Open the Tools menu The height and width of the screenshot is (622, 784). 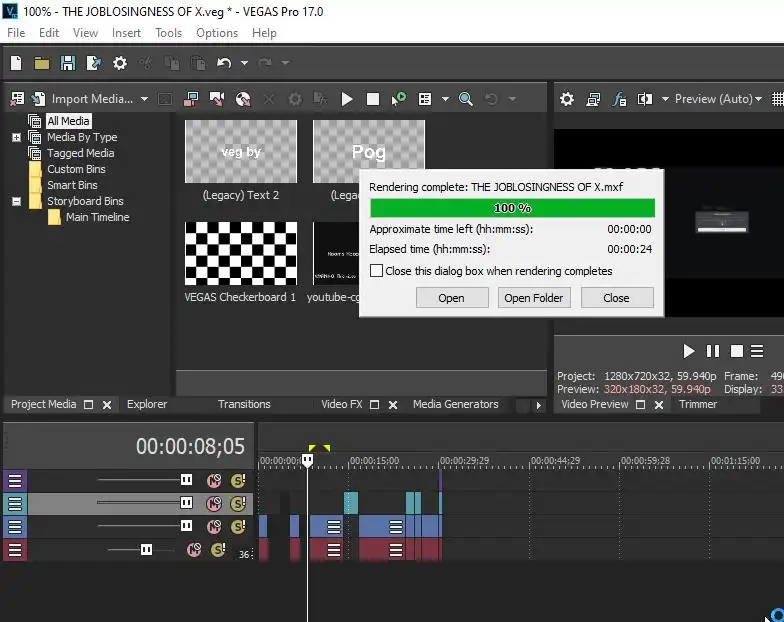168,33
